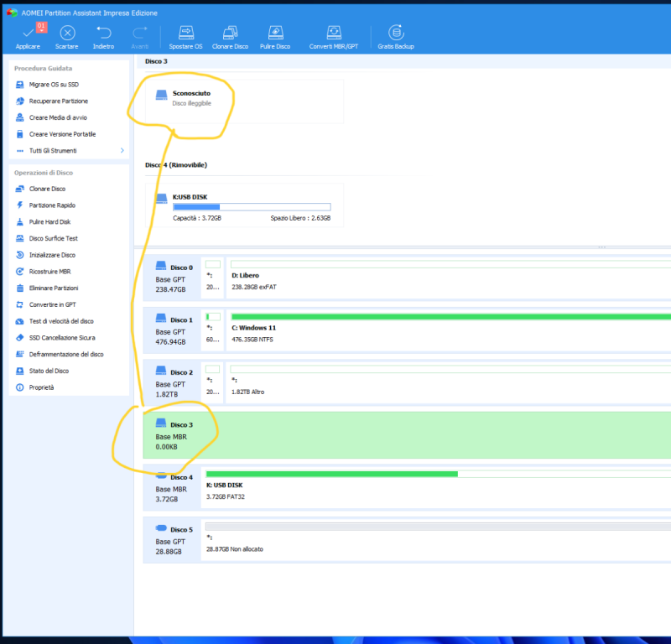The width and height of the screenshot is (671, 644).
Task: Select the K:USB DISK card
Action: [244, 205]
